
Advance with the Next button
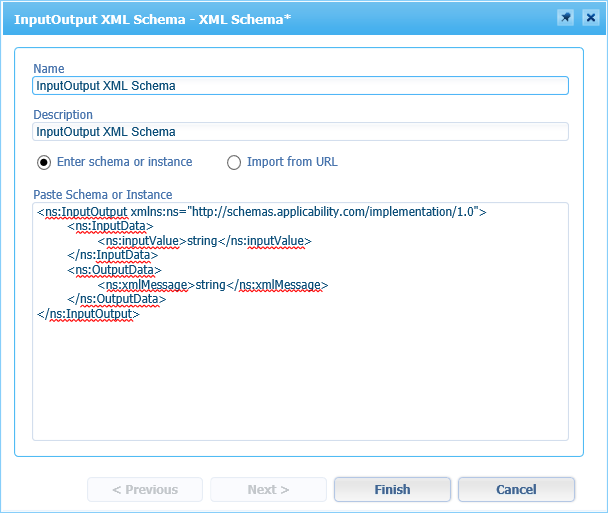[268, 490]
